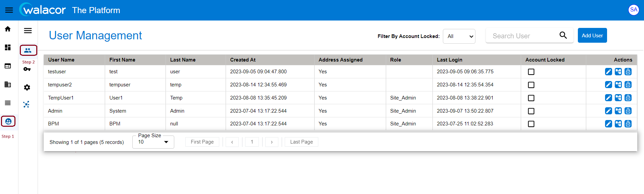Image resolution: width=644 pixels, height=194 pixels.
Task: Check Account Locked box for testuser
Action: (x=531, y=72)
